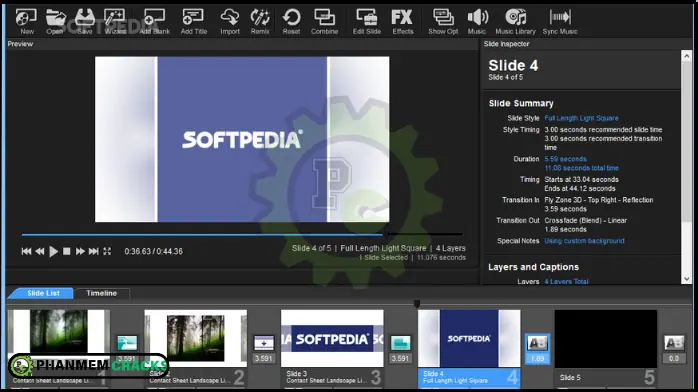The height and width of the screenshot is (392, 698).
Task: Click the Import toolbar icon
Action: [230, 21]
